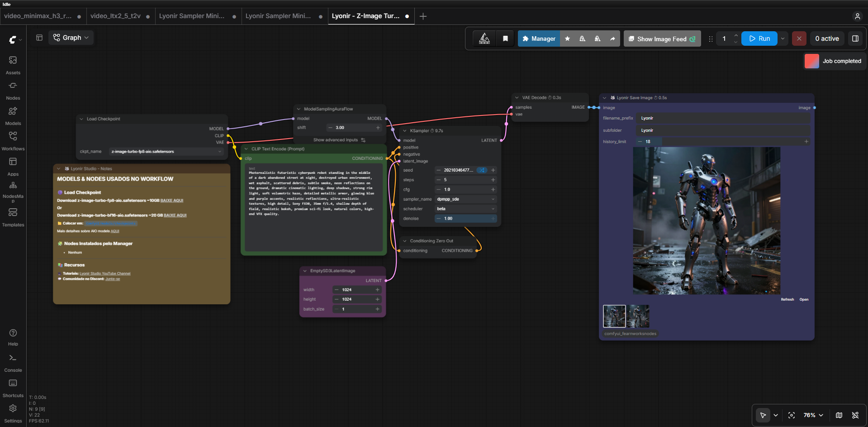Open the Manager button
Screen dimensions: 868x427
click(539, 38)
